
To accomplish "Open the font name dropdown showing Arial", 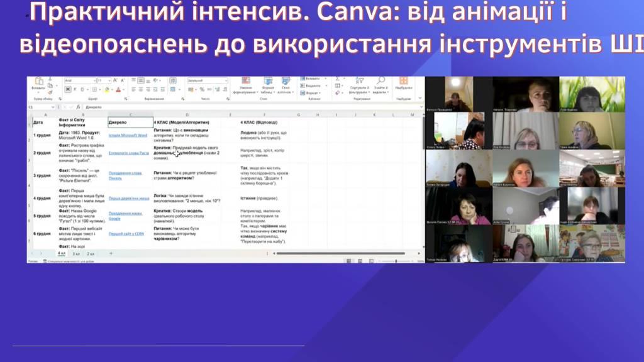I will coord(79,80).
